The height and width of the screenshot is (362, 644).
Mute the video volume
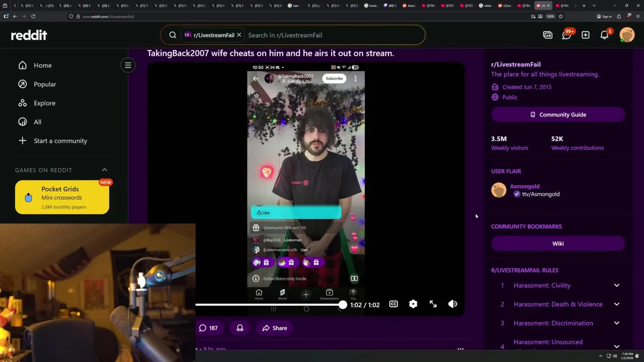point(453,304)
